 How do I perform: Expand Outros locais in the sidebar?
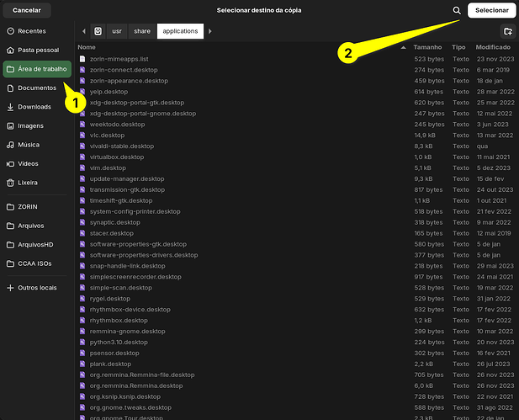tap(37, 288)
